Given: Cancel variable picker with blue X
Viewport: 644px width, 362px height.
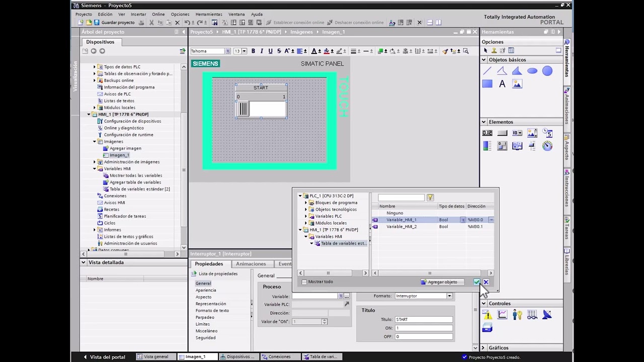Looking at the screenshot, I should [x=486, y=282].
